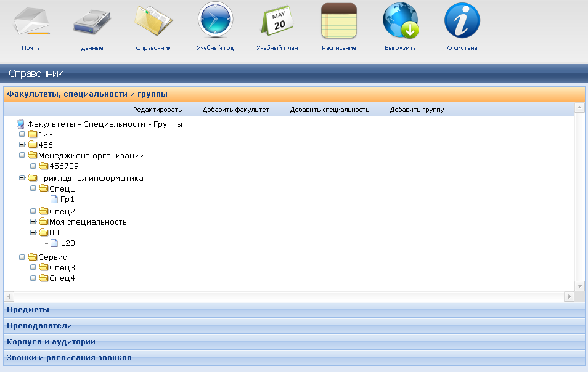The image size is (588, 372).
Task: Open the Предметы accordion section
Action: click(x=294, y=310)
